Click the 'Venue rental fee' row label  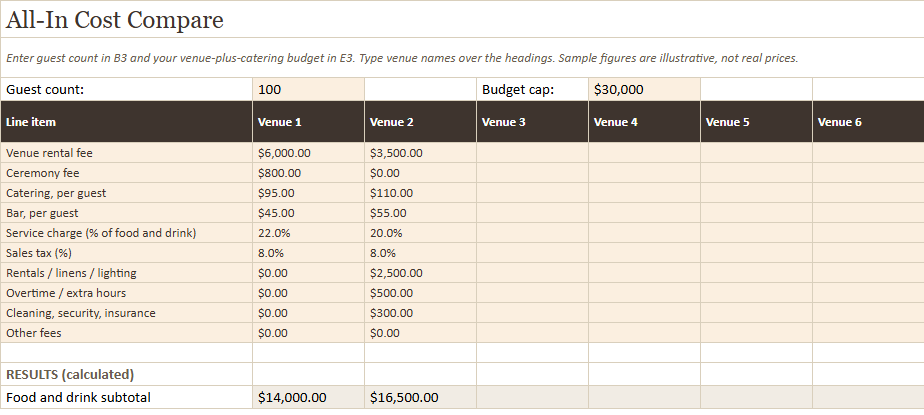pos(50,153)
